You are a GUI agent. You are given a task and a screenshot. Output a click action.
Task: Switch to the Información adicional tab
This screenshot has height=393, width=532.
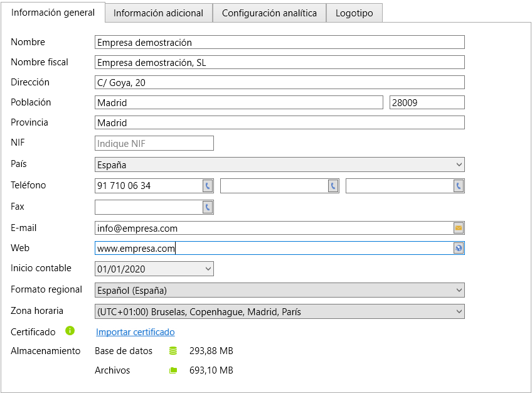point(158,13)
